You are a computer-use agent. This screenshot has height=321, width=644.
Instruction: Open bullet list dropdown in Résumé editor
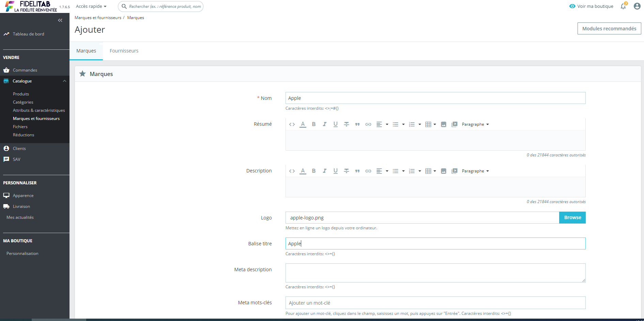pyautogui.click(x=399, y=124)
